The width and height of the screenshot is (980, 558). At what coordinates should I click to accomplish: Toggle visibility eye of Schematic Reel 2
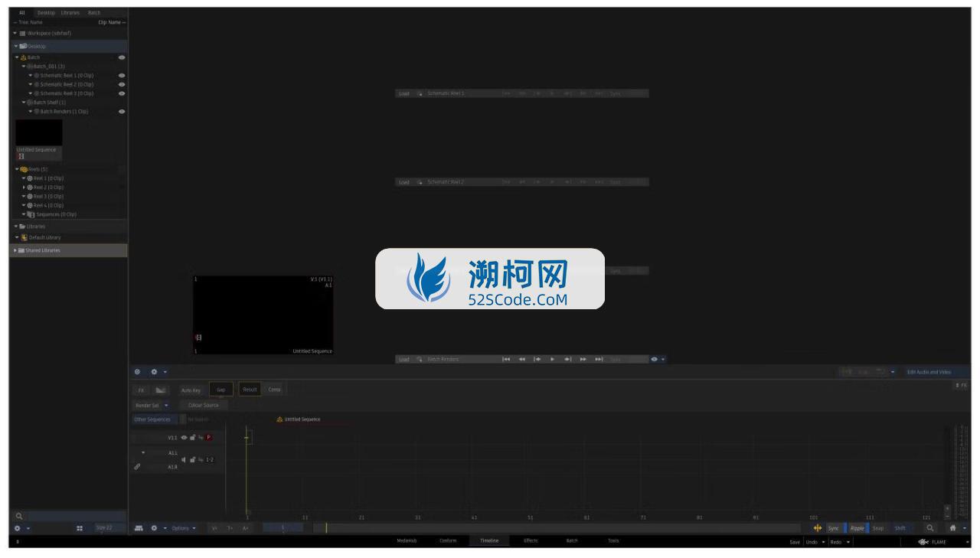pyautogui.click(x=122, y=84)
